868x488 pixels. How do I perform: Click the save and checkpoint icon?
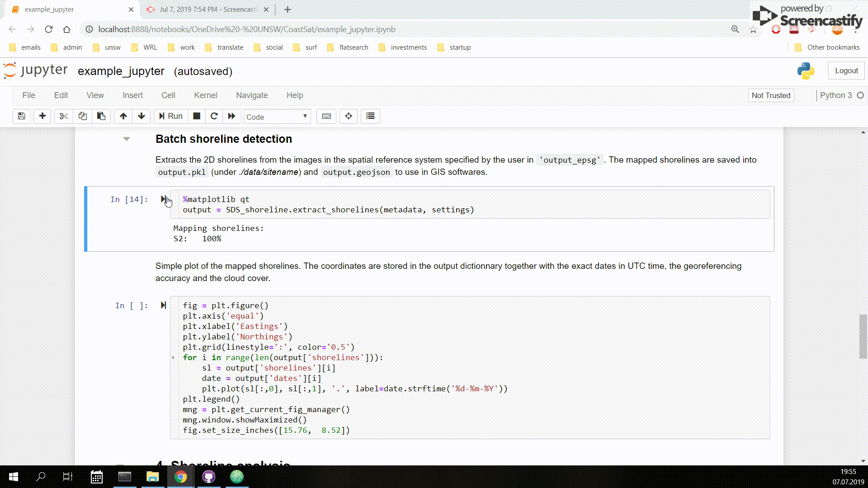point(21,116)
